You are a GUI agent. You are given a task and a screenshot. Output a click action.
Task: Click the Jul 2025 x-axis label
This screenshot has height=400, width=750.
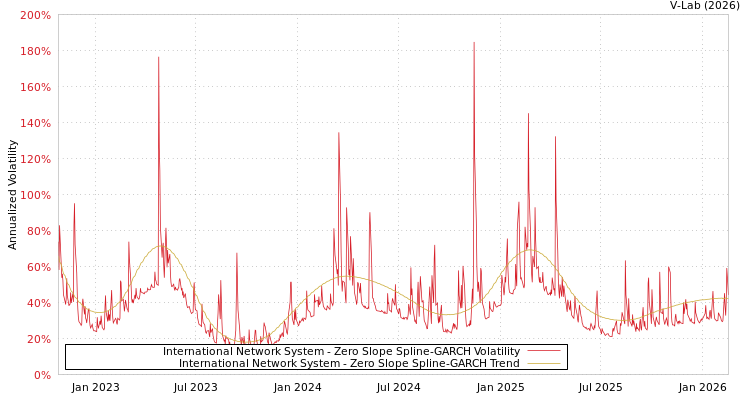point(600,387)
